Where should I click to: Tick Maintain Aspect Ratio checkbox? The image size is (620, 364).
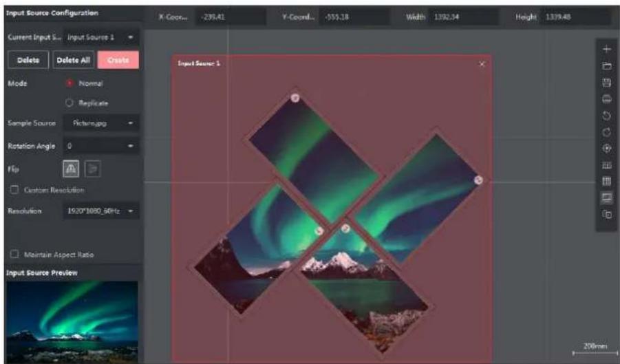[14, 254]
